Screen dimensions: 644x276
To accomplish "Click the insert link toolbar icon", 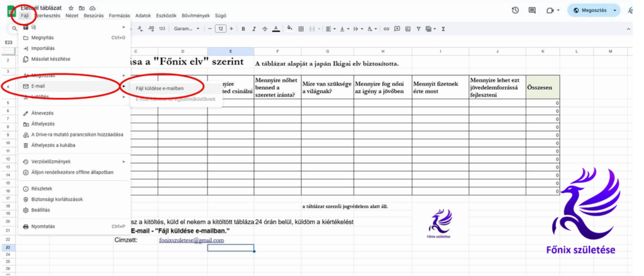I will pos(387,29).
